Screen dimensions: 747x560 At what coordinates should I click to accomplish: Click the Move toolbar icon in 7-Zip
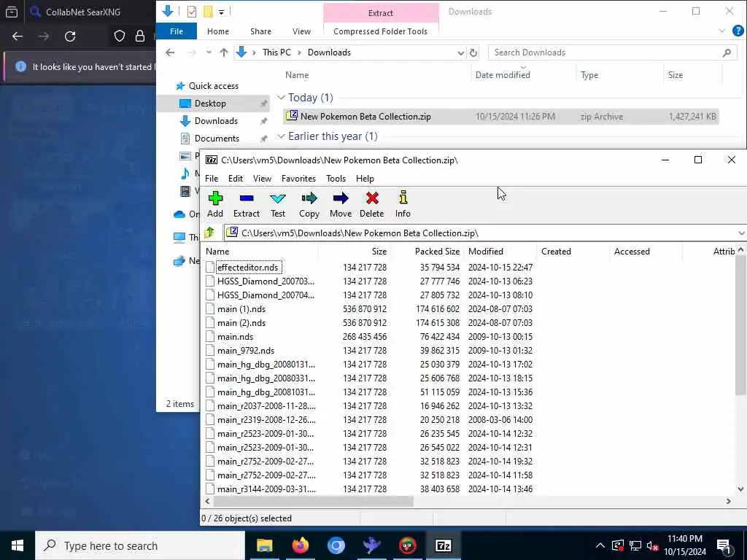pyautogui.click(x=341, y=198)
